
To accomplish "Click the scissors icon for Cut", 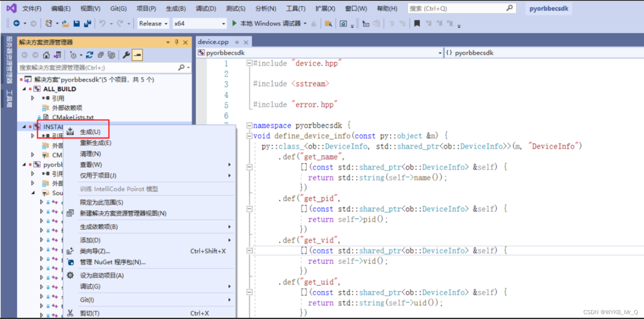I will pos(70,313).
